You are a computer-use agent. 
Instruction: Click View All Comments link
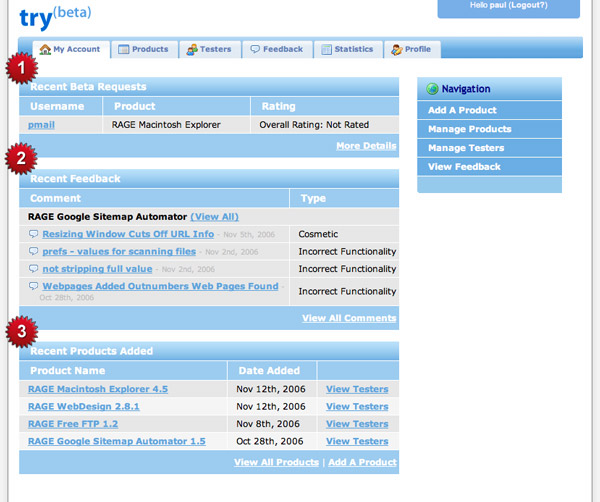(349, 318)
